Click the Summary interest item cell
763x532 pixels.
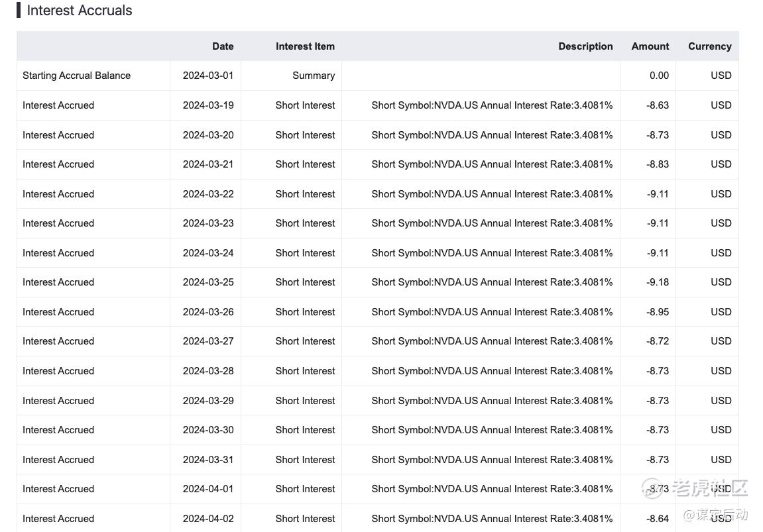(314, 76)
